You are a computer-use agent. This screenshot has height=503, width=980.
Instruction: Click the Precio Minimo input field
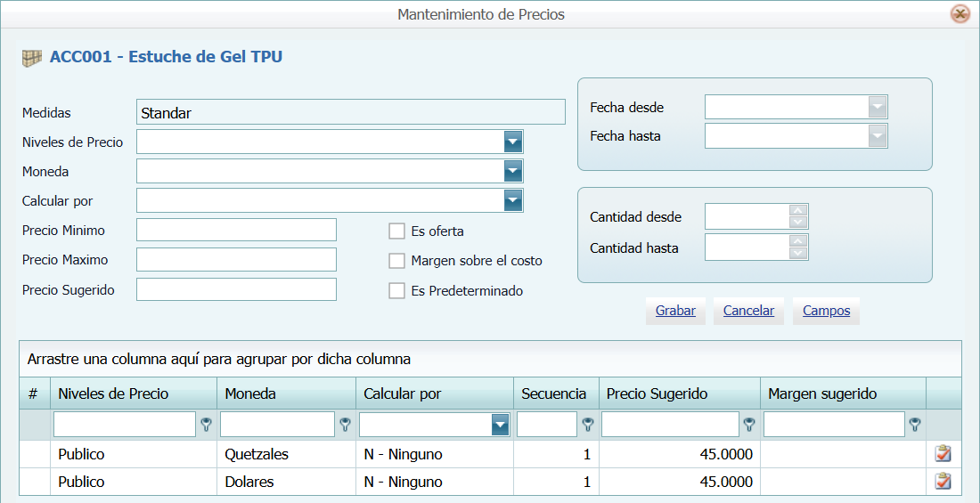[236, 231]
